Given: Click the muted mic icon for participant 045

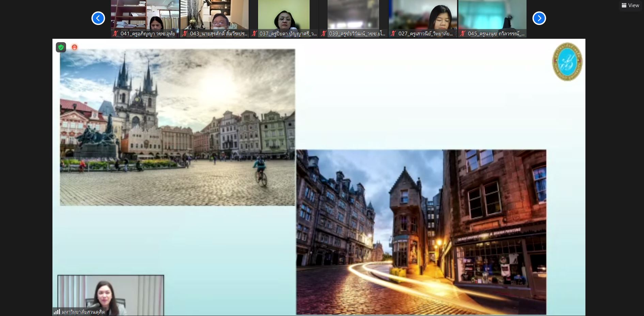Looking at the screenshot, I should [463, 33].
